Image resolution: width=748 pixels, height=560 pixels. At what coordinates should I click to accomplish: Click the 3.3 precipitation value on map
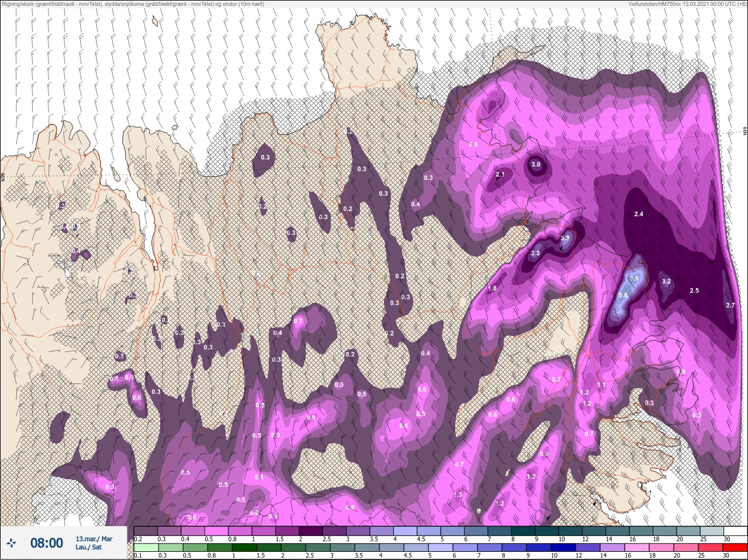[x=535, y=254]
